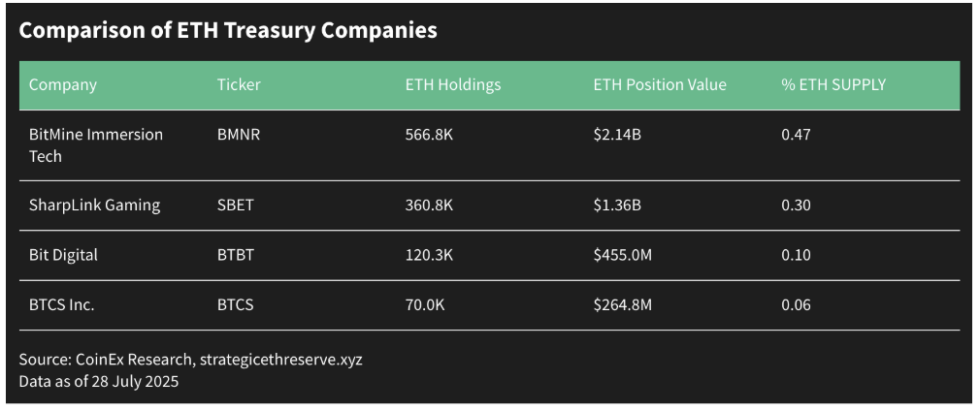
Task: Click the ETH Holdings column header
Action: tap(453, 84)
